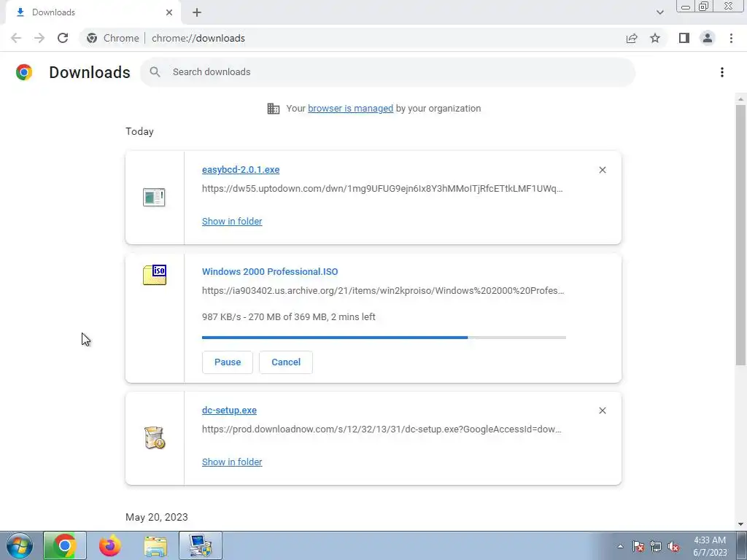The width and height of the screenshot is (747, 560).
Task: Toggle the browser side panel
Action: pos(684,38)
